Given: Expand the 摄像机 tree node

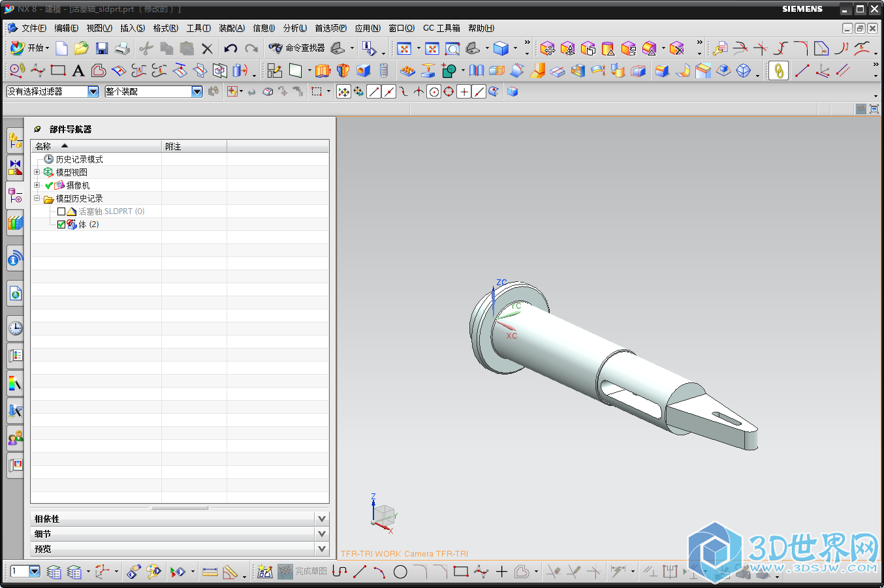Looking at the screenshot, I should tap(37, 185).
